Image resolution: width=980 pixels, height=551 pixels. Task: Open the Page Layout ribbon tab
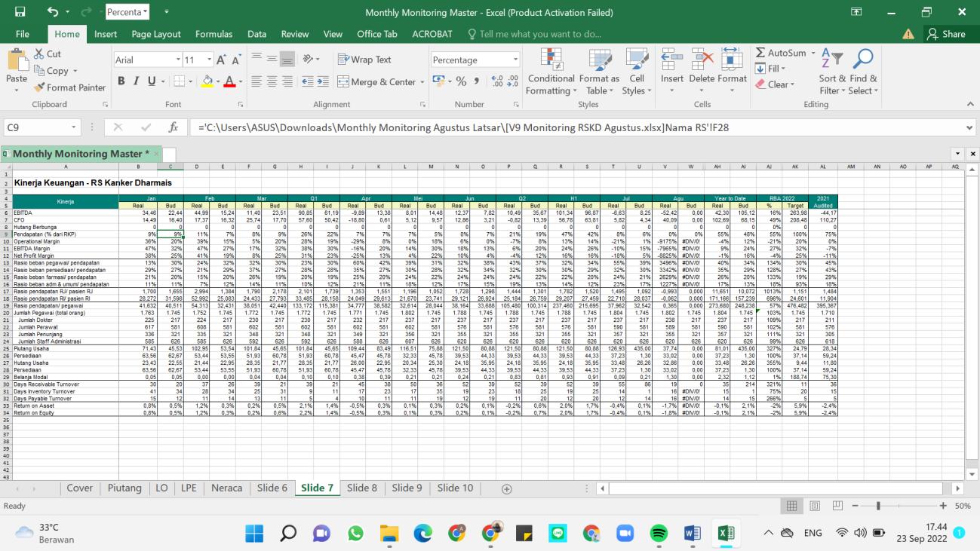[x=156, y=34]
